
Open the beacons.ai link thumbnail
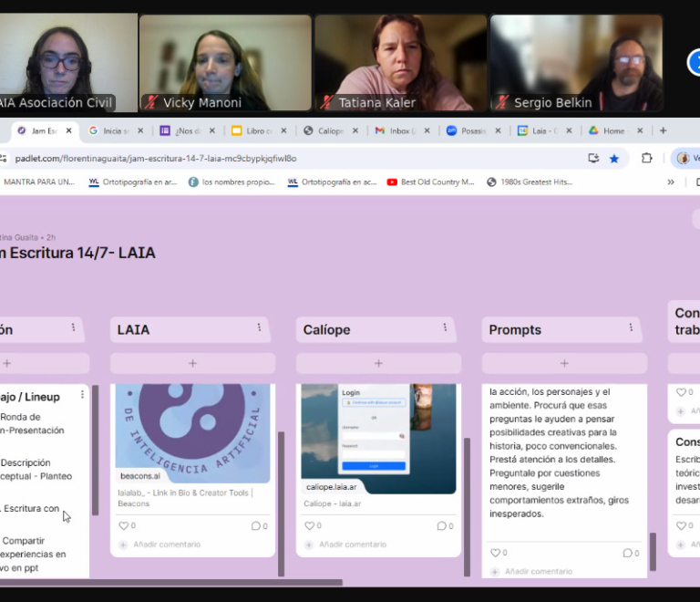[192, 432]
